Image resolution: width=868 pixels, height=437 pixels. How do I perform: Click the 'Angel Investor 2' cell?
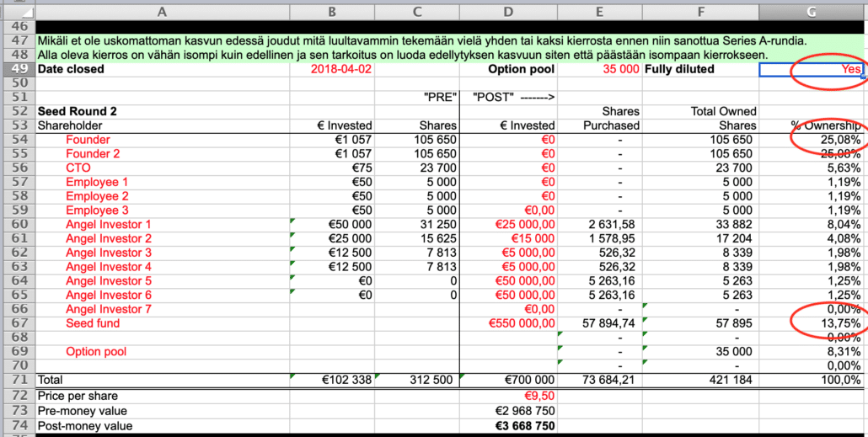point(162,238)
